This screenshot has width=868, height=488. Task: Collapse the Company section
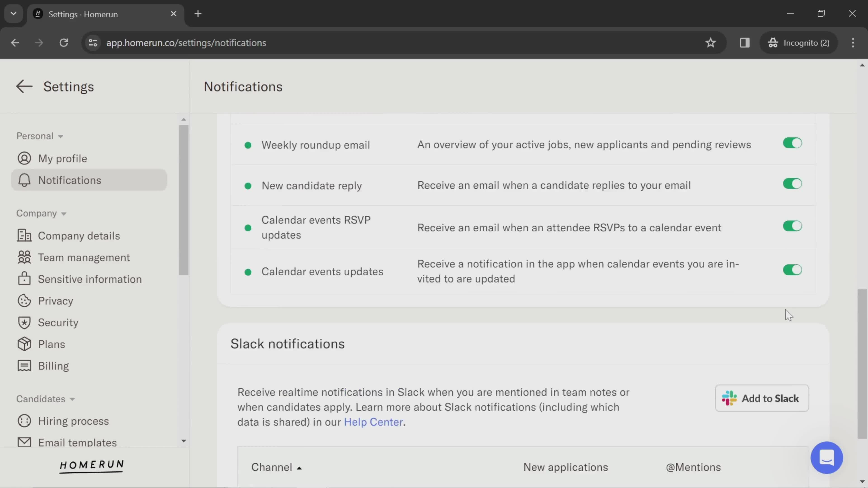(x=41, y=213)
